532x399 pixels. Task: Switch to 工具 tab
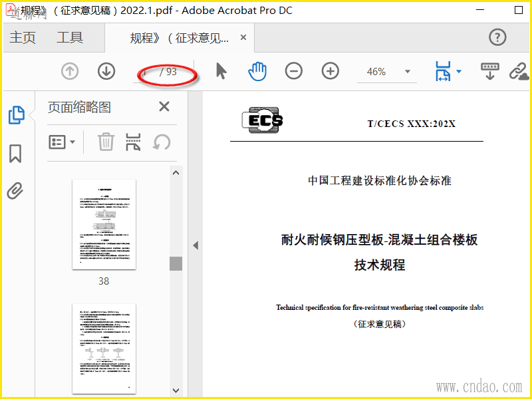(70, 37)
